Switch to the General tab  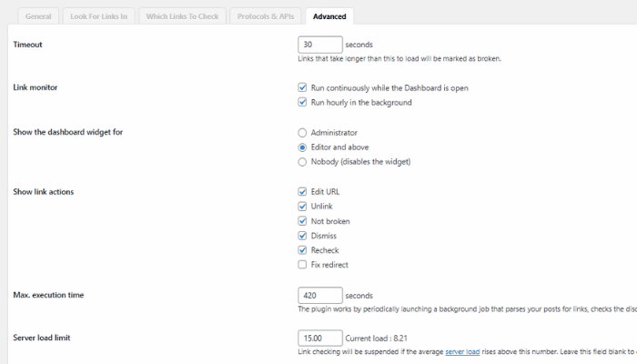point(38,16)
